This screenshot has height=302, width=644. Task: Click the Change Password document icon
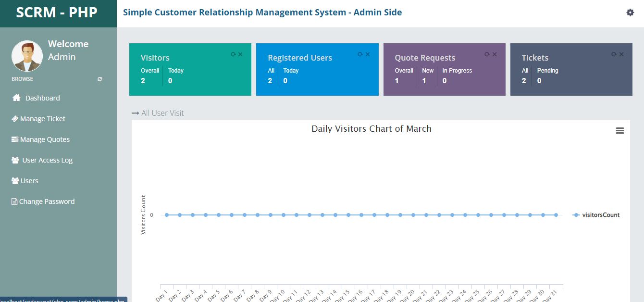(14, 201)
